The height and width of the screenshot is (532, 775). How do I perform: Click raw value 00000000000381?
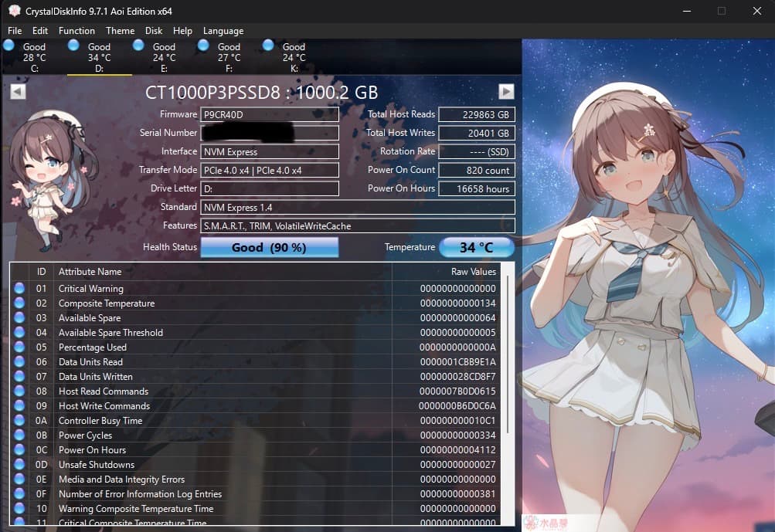click(457, 493)
